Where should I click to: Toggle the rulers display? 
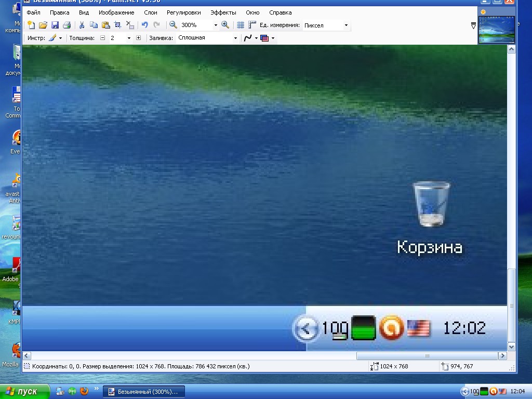click(252, 25)
